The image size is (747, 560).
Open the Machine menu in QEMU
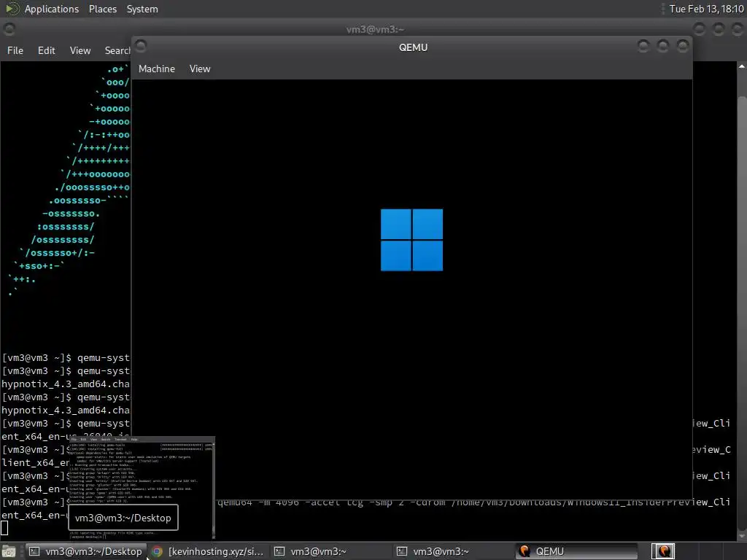coord(157,69)
